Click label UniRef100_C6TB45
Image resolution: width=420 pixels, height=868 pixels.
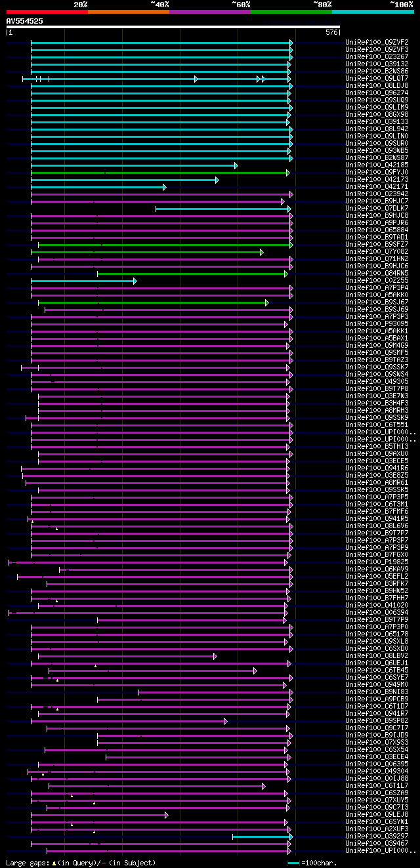pyautogui.click(x=377, y=671)
